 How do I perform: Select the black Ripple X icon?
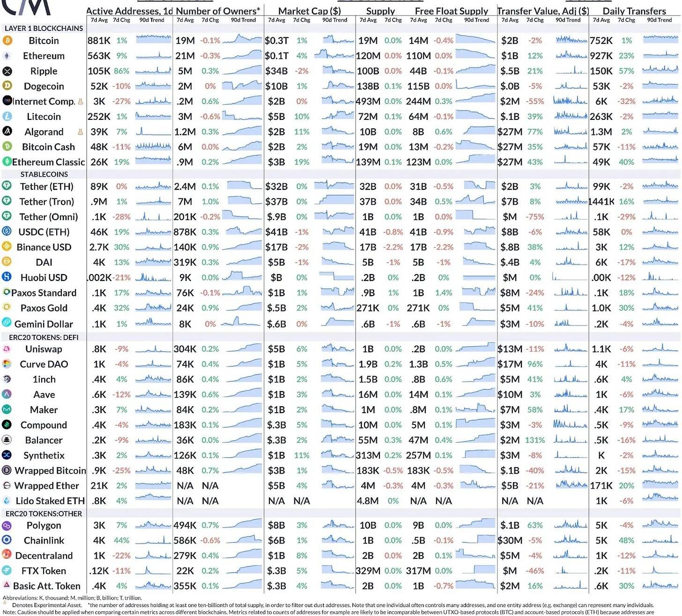point(7,71)
